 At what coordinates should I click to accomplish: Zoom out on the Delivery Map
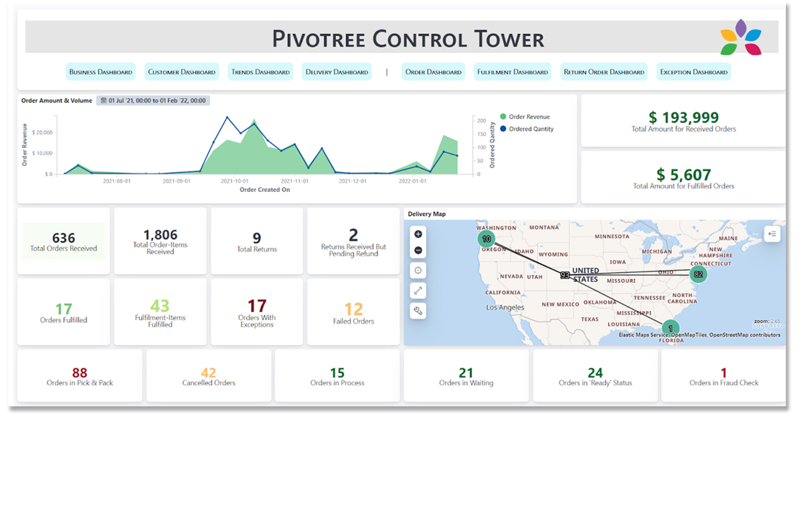click(x=418, y=250)
